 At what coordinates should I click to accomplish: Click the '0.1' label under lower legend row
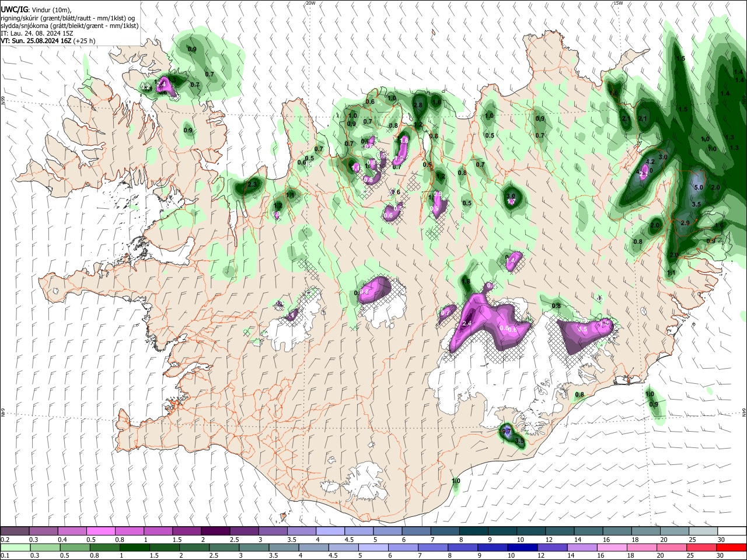pyautogui.click(x=4, y=556)
